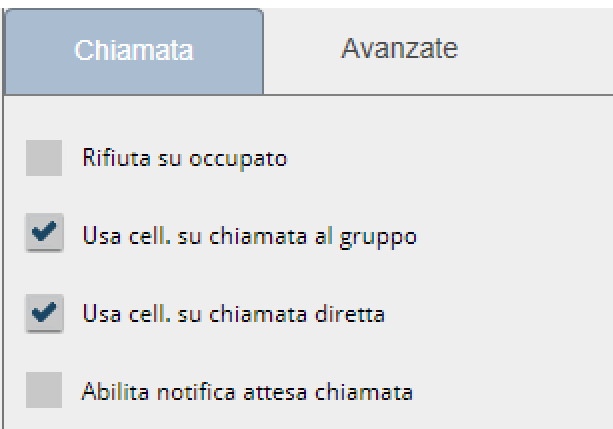Tick the empty box beside Abilita notifica attesa
The width and height of the screenshot is (613, 429).
click(44, 388)
